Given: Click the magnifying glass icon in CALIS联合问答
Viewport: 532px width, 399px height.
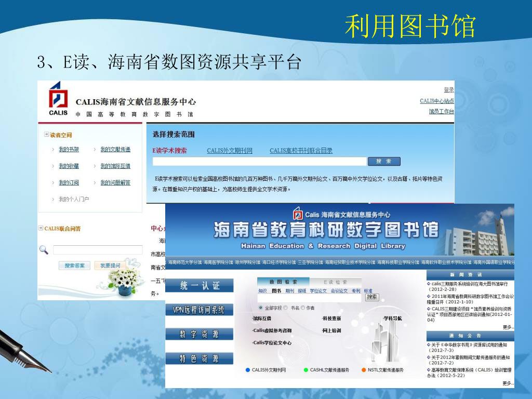Looking at the screenshot, I should click(x=44, y=250).
